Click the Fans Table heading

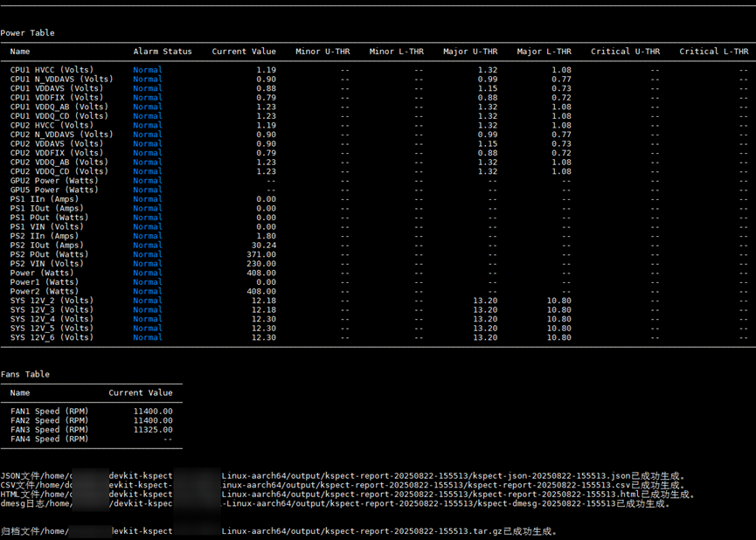25,374
